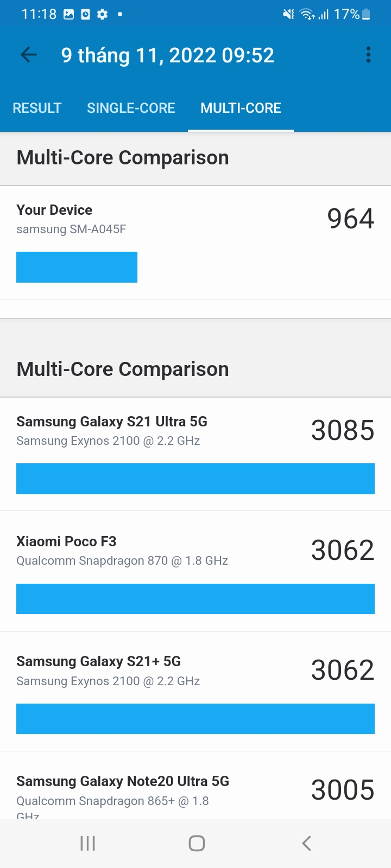Tap the back arrow in header
Image resolution: width=391 pixels, height=868 pixels.
point(28,55)
